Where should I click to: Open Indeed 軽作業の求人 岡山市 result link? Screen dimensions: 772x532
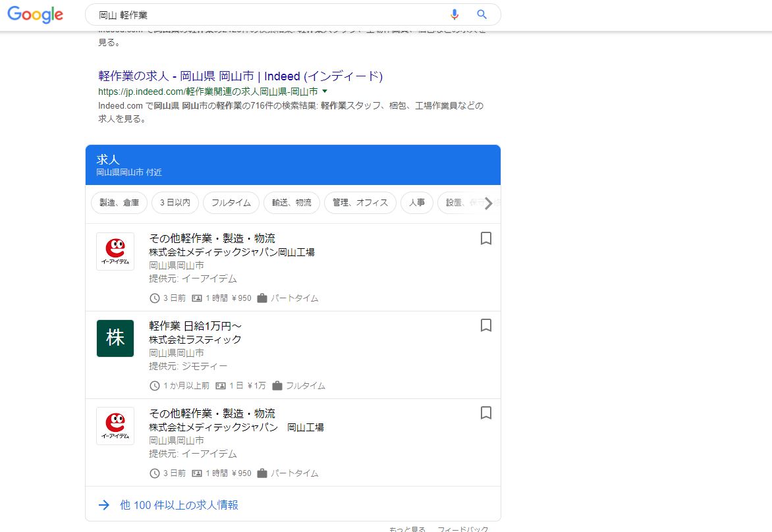(x=240, y=76)
